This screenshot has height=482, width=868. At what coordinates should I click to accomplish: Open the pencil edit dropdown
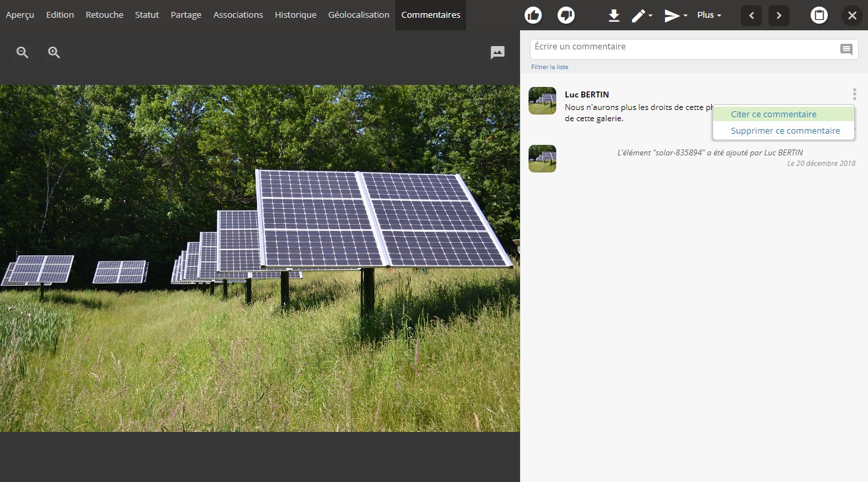641,15
